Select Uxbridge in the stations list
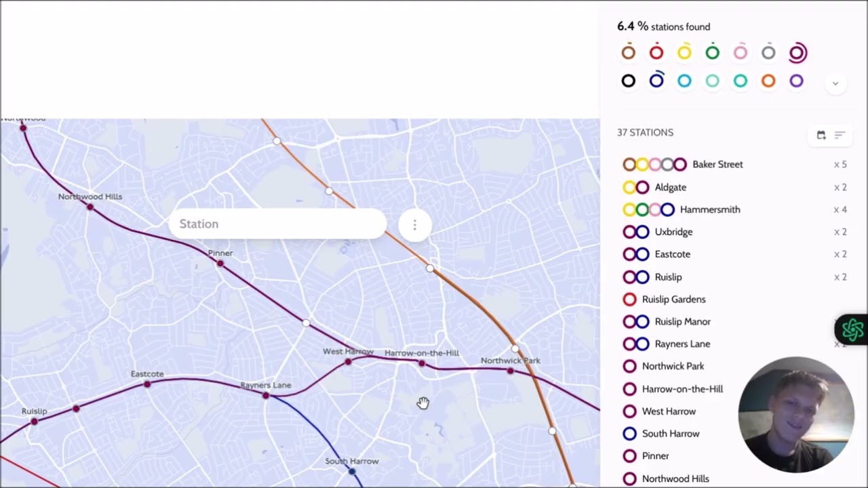Screen dimensions: 868x488 tap(735, 232)
